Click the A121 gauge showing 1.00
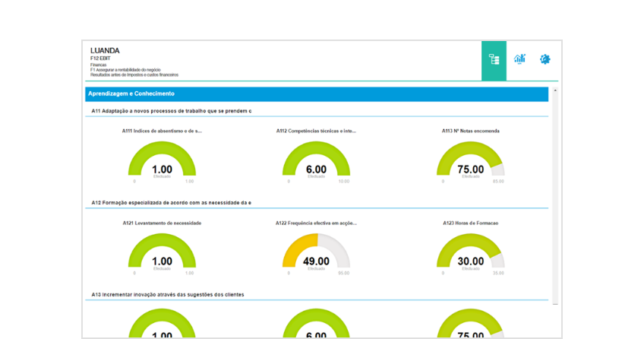644x339 pixels. coord(162,252)
